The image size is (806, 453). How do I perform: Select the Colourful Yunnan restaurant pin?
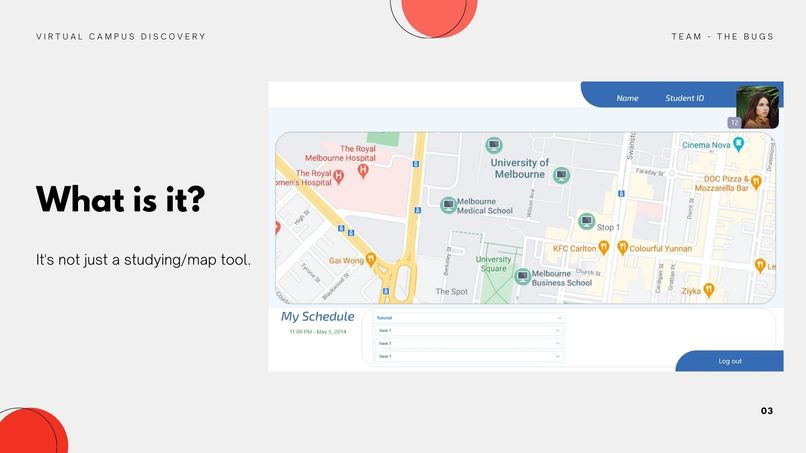coord(622,247)
